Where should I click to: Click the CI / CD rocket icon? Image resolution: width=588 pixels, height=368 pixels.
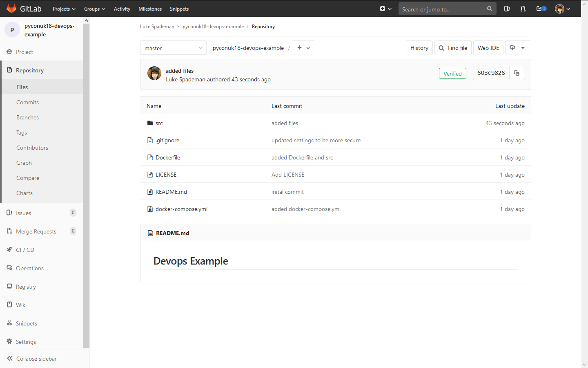[x=9, y=249]
